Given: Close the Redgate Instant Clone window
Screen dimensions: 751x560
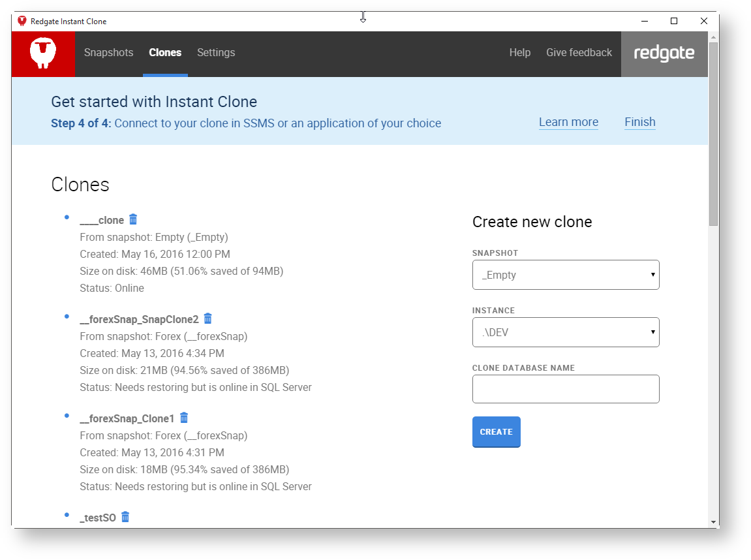Looking at the screenshot, I should point(703,21).
